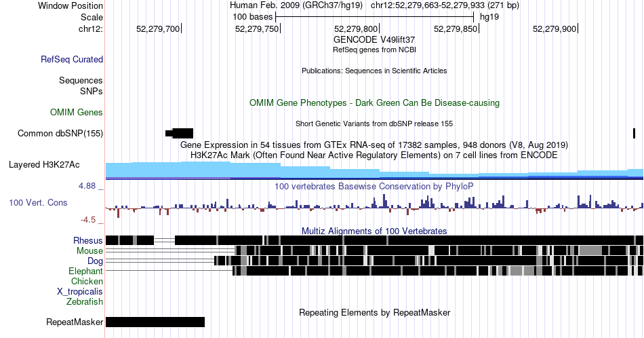
Task: Click the hg19 label beside scale bar
Action: tap(489, 17)
